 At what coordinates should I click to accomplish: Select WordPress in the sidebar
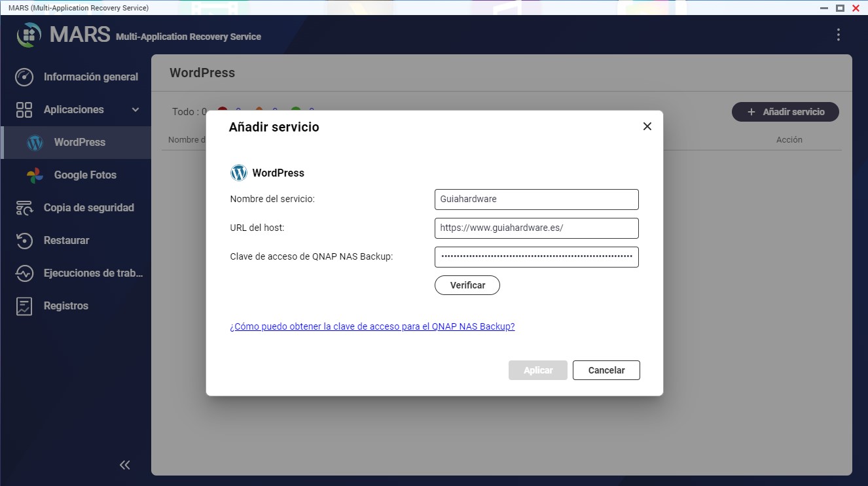click(76, 142)
